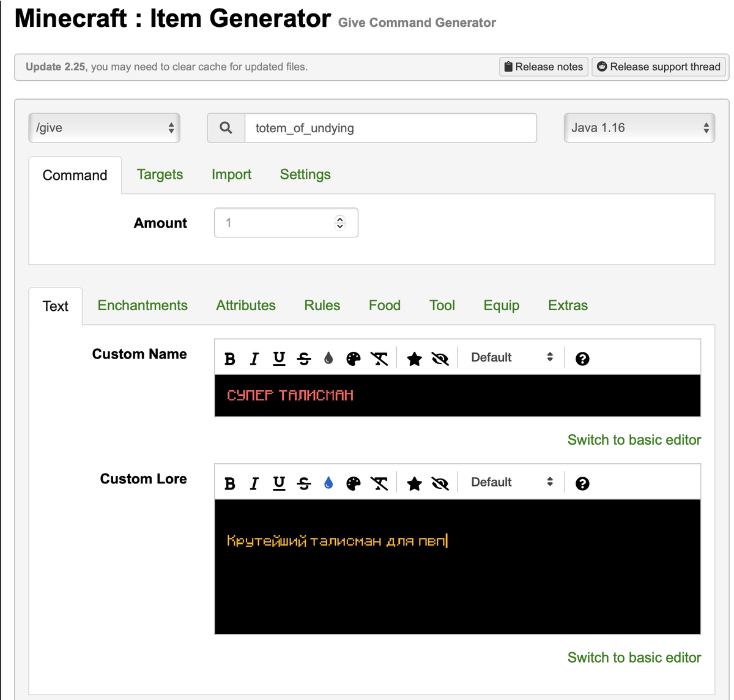The width and height of the screenshot is (734, 700).
Task: Toggle underline in Custom Name toolbar
Action: point(279,359)
